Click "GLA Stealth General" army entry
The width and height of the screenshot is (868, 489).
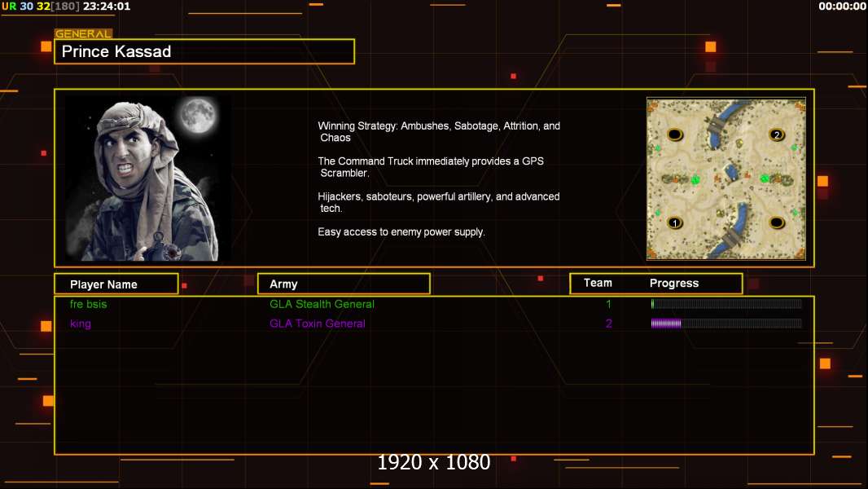(322, 304)
